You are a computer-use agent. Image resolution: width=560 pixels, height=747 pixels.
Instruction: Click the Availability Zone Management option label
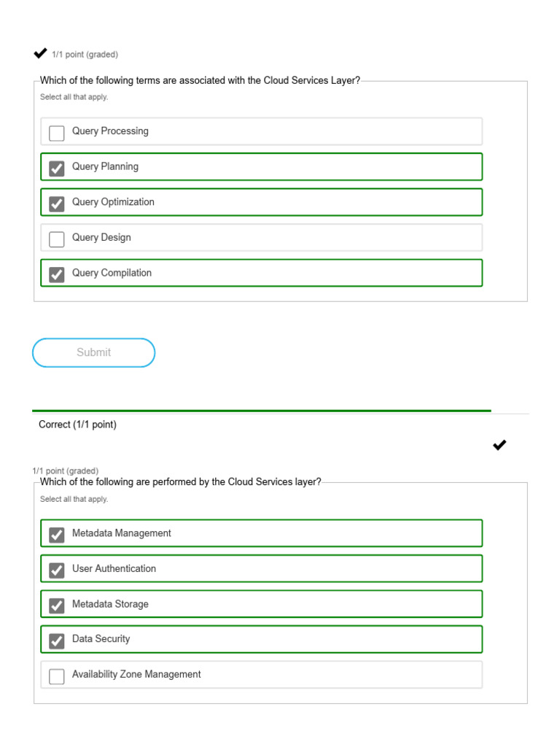tap(136, 675)
